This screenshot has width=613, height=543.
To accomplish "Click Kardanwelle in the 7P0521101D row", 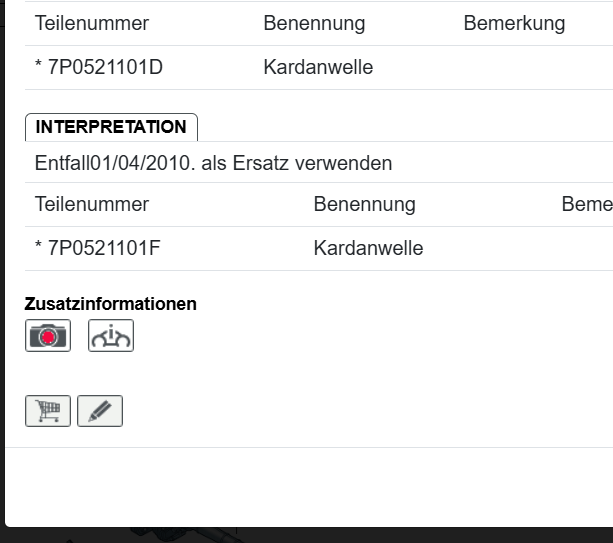I will (318, 68).
